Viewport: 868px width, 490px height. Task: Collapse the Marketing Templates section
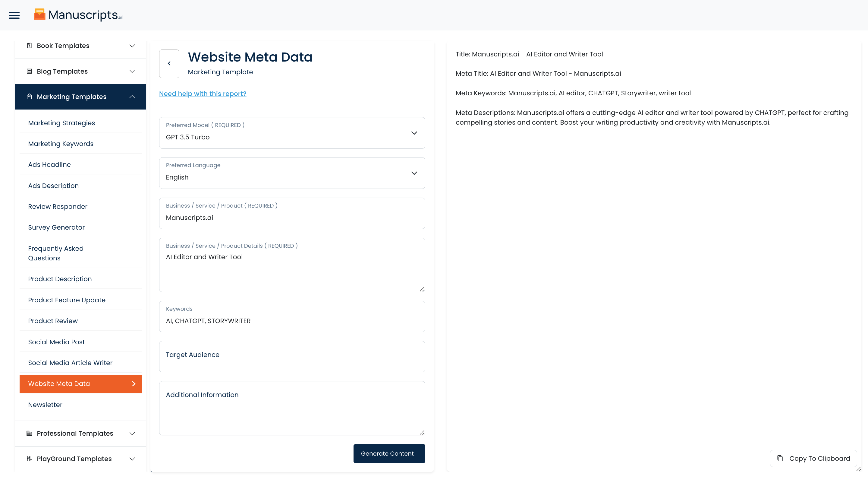132,97
